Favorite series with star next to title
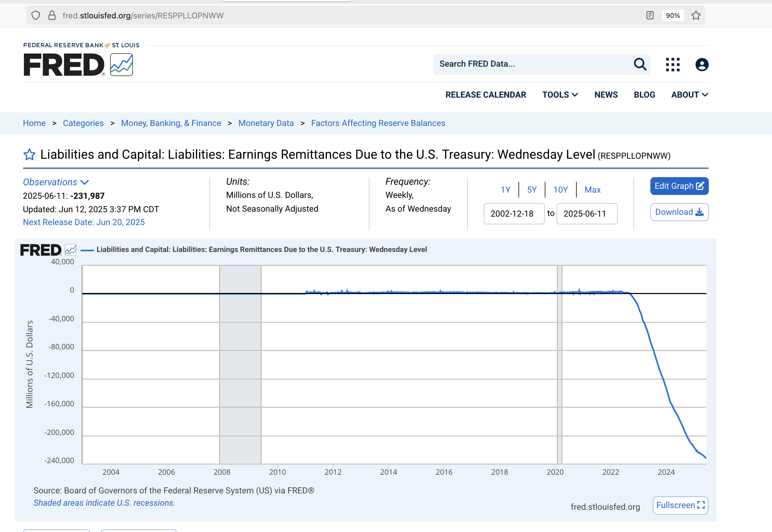 click(29, 154)
